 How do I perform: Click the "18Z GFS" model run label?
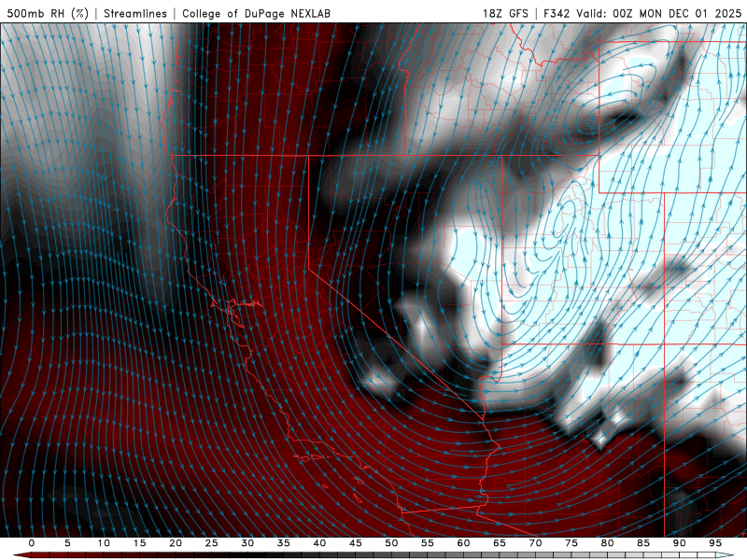(x=505, y=13)
